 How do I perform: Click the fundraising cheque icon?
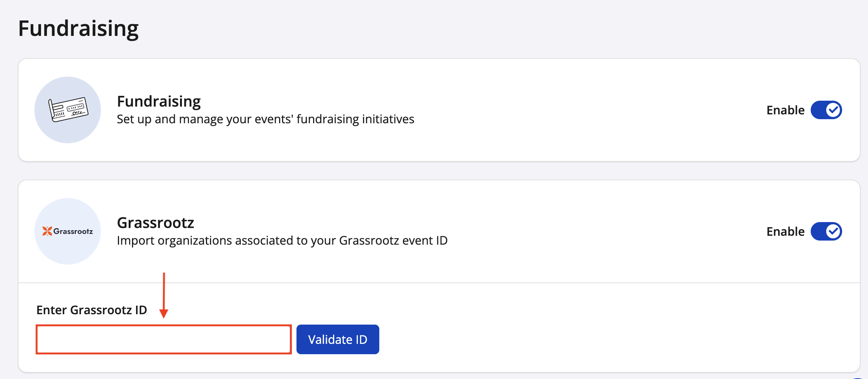pos(68,110)
